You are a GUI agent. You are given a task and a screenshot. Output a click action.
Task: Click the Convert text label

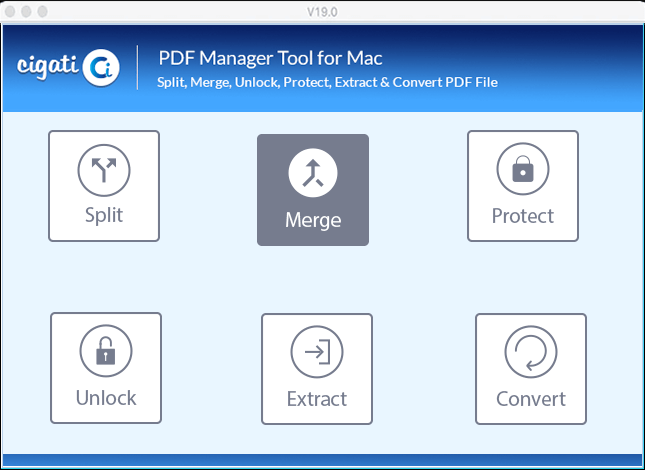531,399
